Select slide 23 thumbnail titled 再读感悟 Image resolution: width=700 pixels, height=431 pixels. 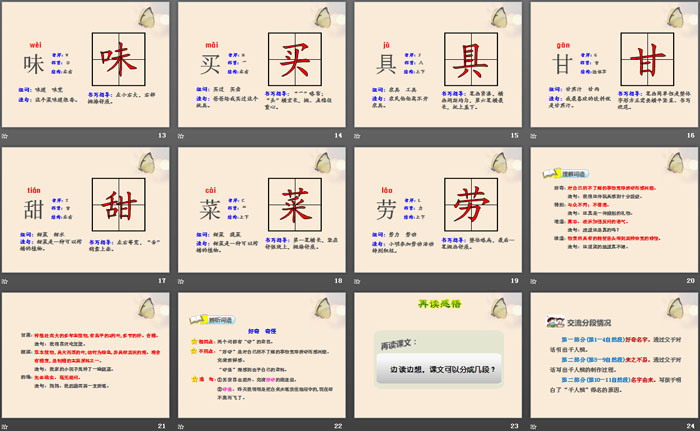click(x=438, y=355)
